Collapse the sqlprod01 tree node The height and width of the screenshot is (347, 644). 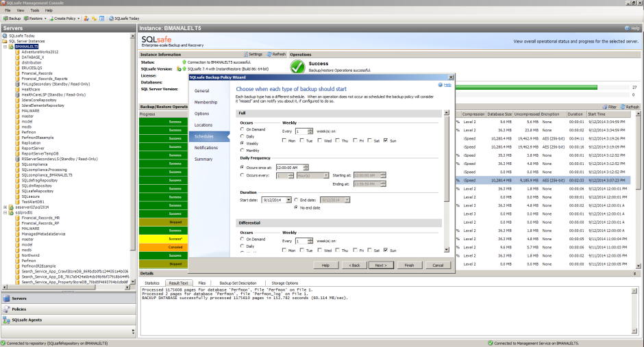point(5,212)
